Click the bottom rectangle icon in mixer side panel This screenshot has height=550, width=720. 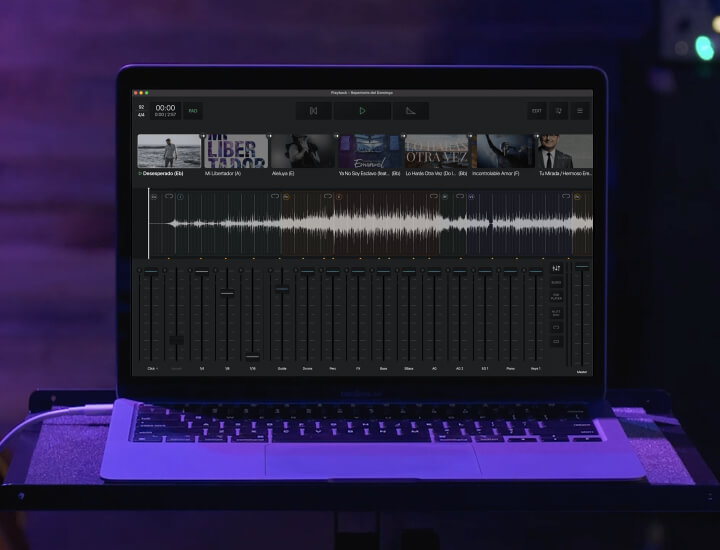(556, 342)
